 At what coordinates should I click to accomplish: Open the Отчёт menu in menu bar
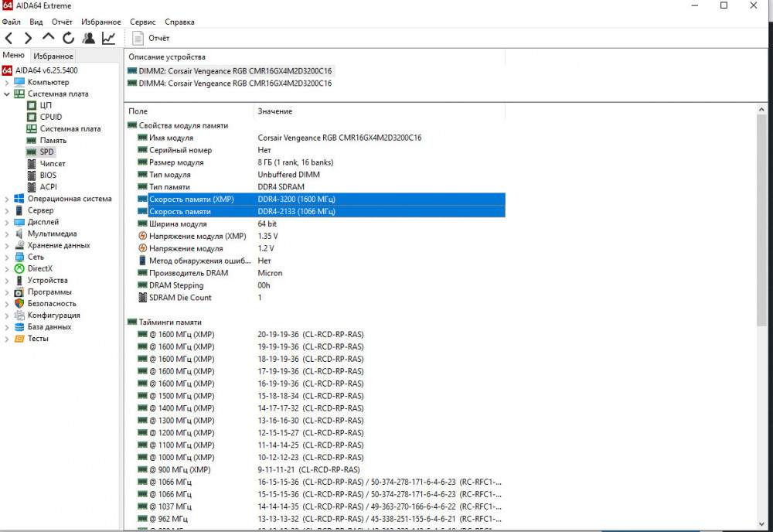pos(62,22)
